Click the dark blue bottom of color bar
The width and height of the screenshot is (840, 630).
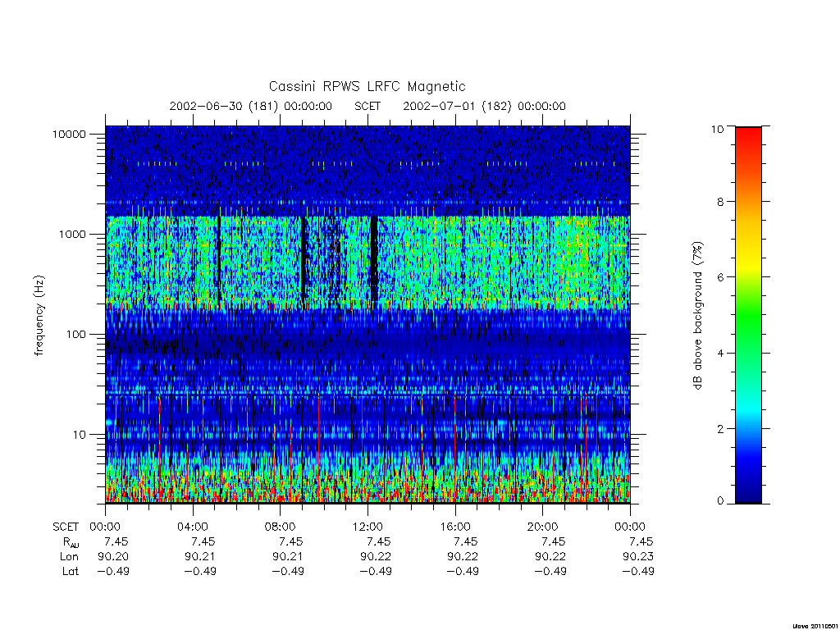click(x=748, y=492)
